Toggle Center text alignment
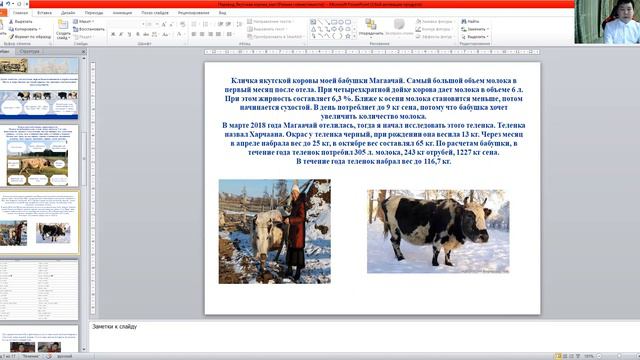 [x=202, y=35]
